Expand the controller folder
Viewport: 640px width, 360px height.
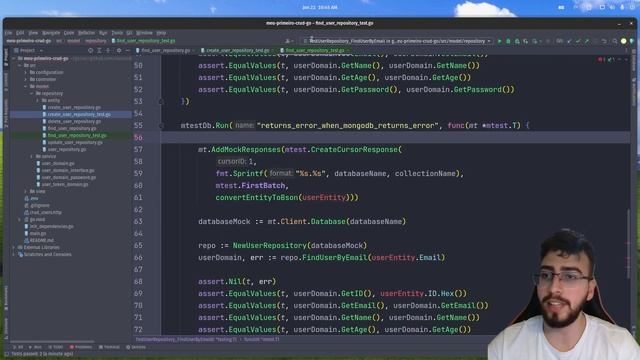click(x=26, y=79)
